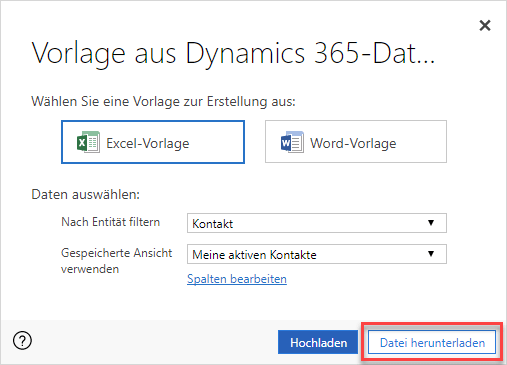
Task: Click the Wählen Sie eine Vorlage text
Action: point(163,101)
